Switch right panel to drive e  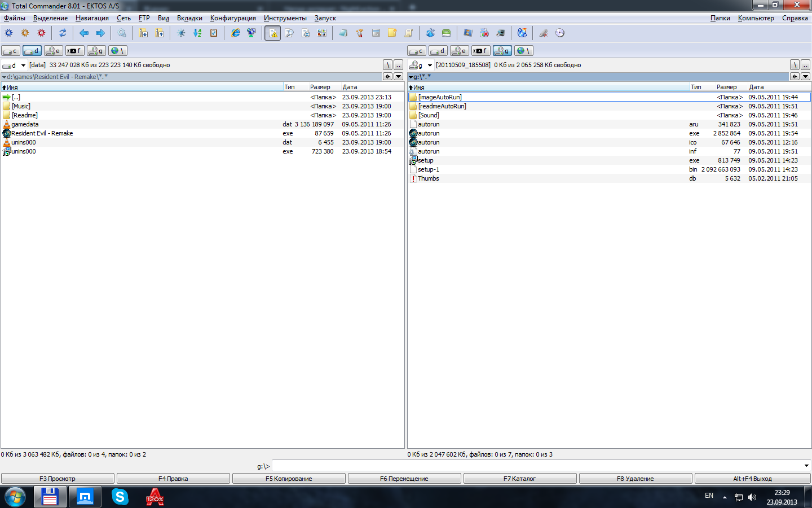point(460,51)
